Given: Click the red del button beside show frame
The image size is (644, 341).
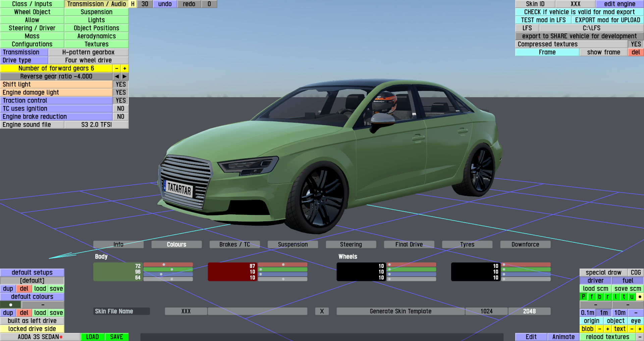Looking at the screenshot, I should 636,52.
